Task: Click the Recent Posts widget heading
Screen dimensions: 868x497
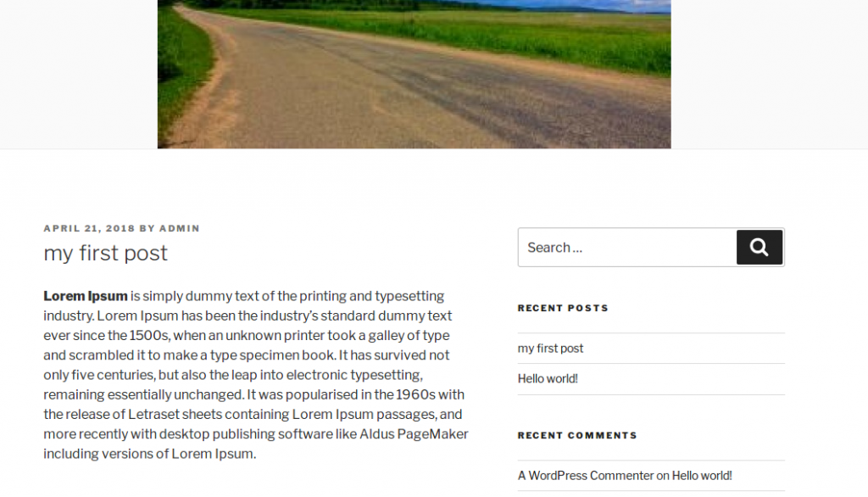Action: [563, 308]
